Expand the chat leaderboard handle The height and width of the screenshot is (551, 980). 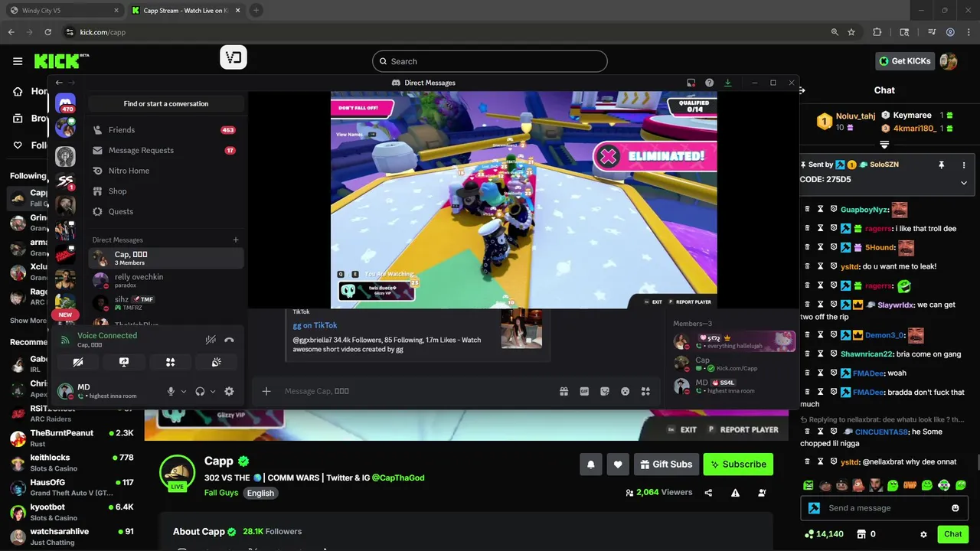coord(884,145)
